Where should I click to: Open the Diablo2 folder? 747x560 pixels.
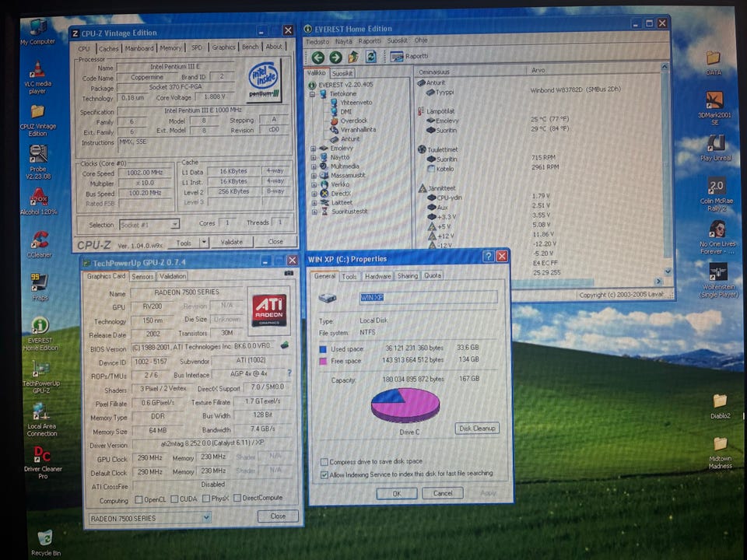pyautogui.click(x=720, y=406)
